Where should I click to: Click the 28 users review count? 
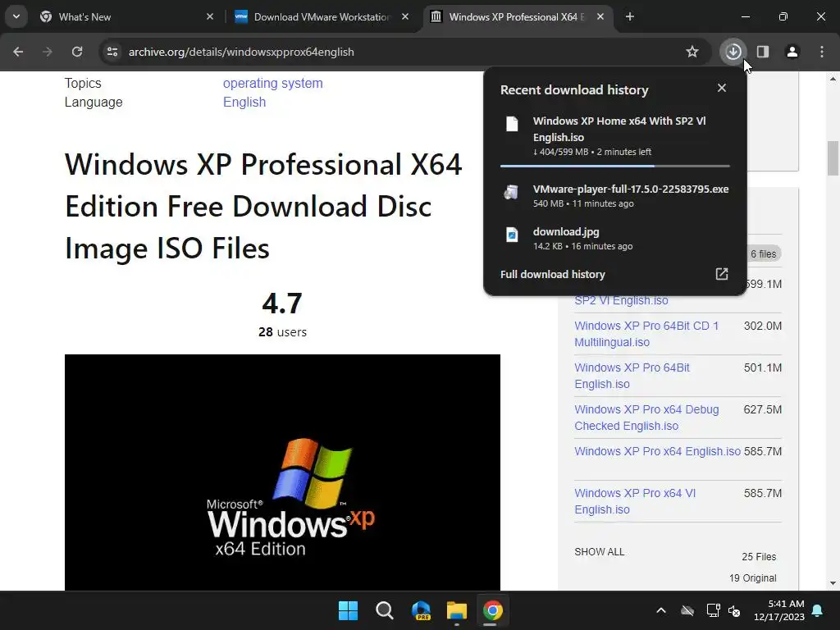(x=282, y=332)
